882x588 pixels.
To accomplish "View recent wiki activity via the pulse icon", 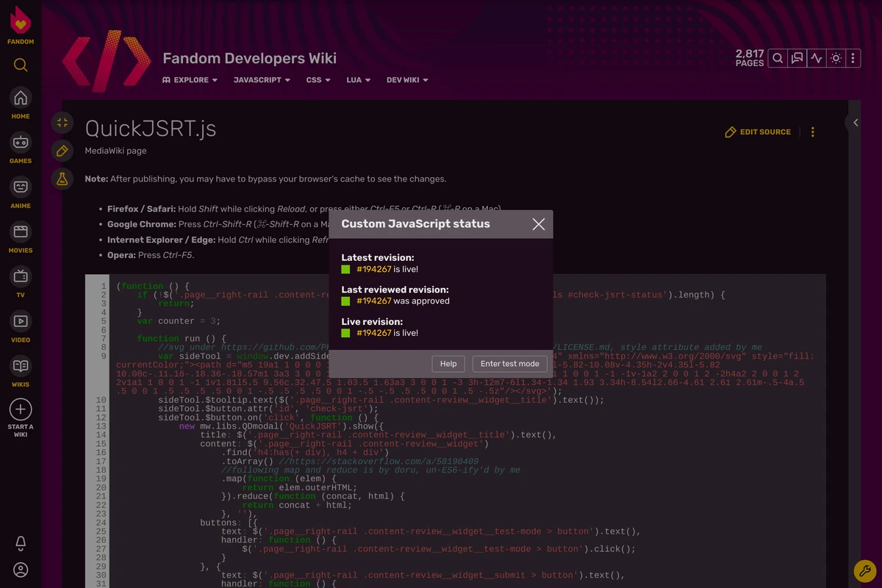I will (816, 57).
